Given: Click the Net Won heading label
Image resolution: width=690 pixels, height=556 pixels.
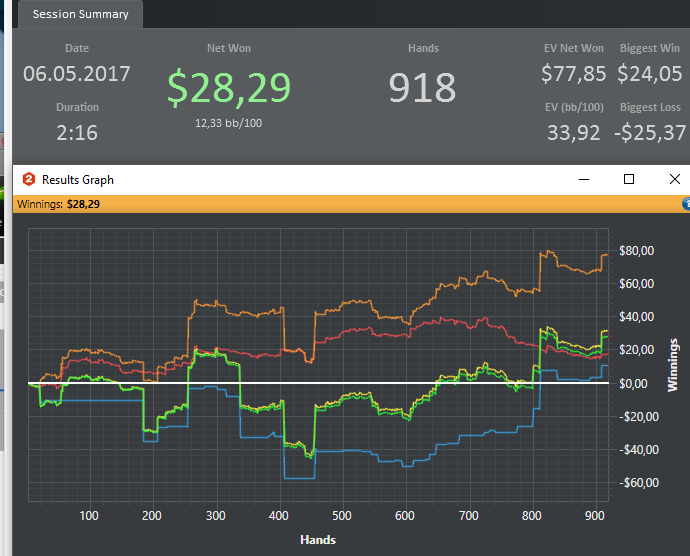Looking at the screenshot, I should coord(229,48).
